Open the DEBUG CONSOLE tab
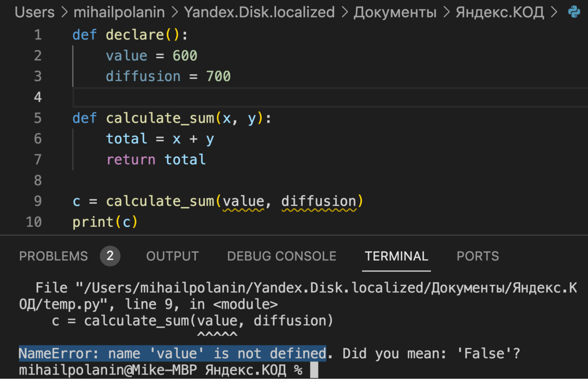This screenshot has height=379, width=588. coord(281,256)
